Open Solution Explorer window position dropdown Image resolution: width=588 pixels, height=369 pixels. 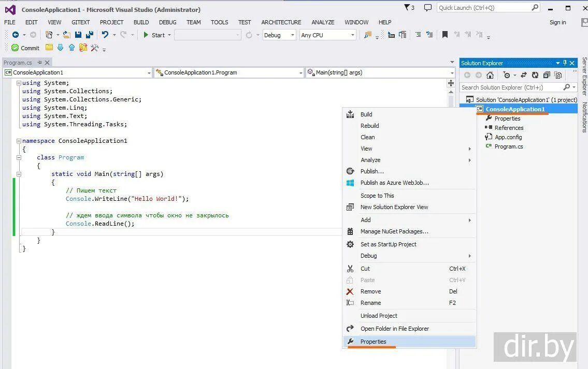coord(558,63)
